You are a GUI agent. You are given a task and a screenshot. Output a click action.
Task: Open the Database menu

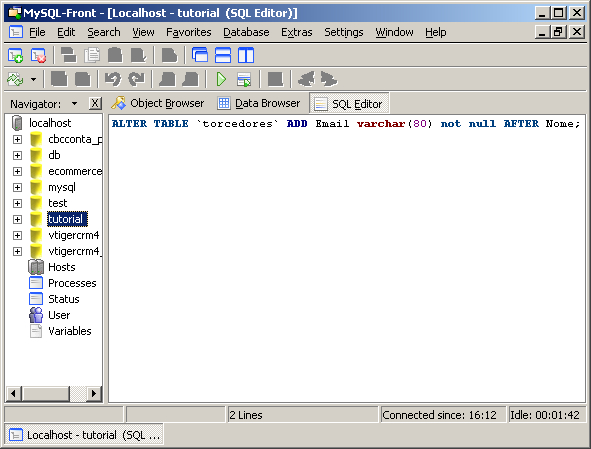pos(246,32)
